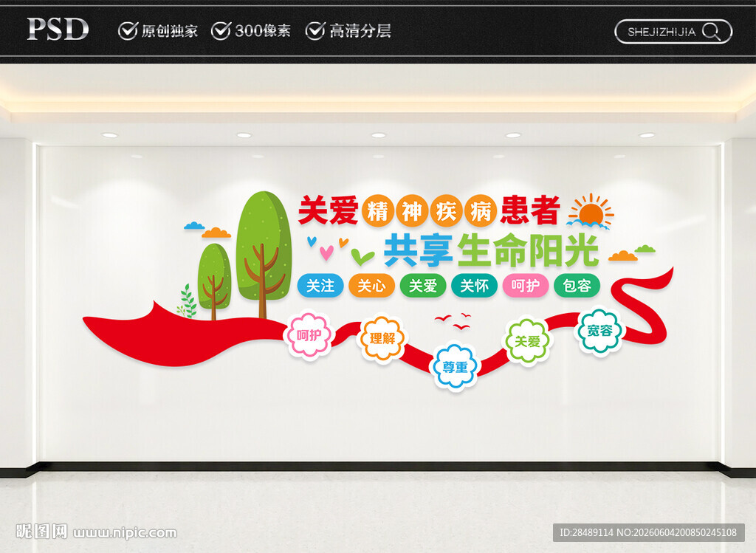Click the small blue heart icon
This screenshot has height=553, width=756.
coord(312,241)
